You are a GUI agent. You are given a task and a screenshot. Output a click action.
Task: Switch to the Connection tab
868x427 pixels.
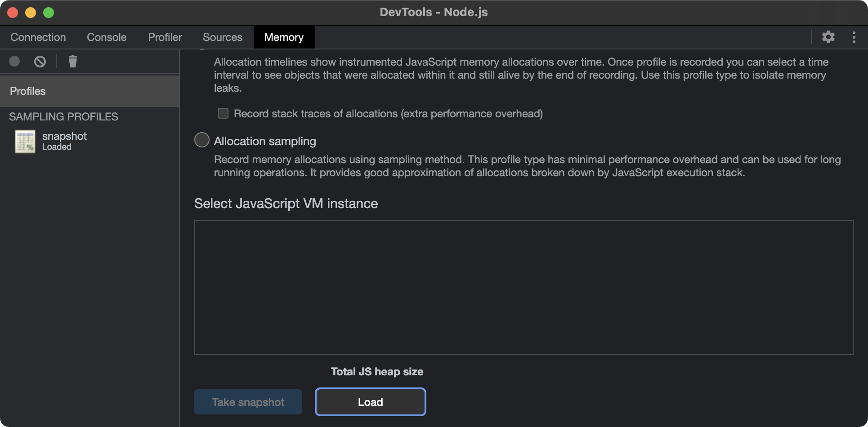pos(38,37)
